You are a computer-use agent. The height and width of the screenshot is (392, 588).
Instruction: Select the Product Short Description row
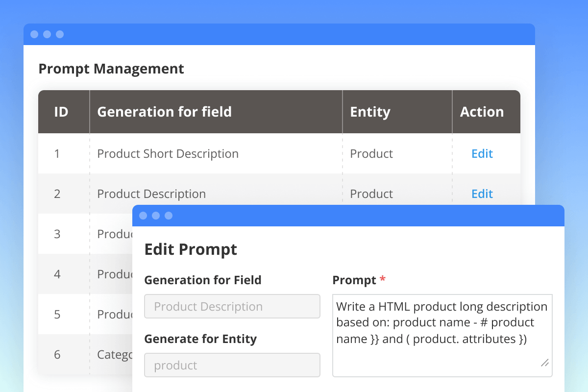[168, 154]
